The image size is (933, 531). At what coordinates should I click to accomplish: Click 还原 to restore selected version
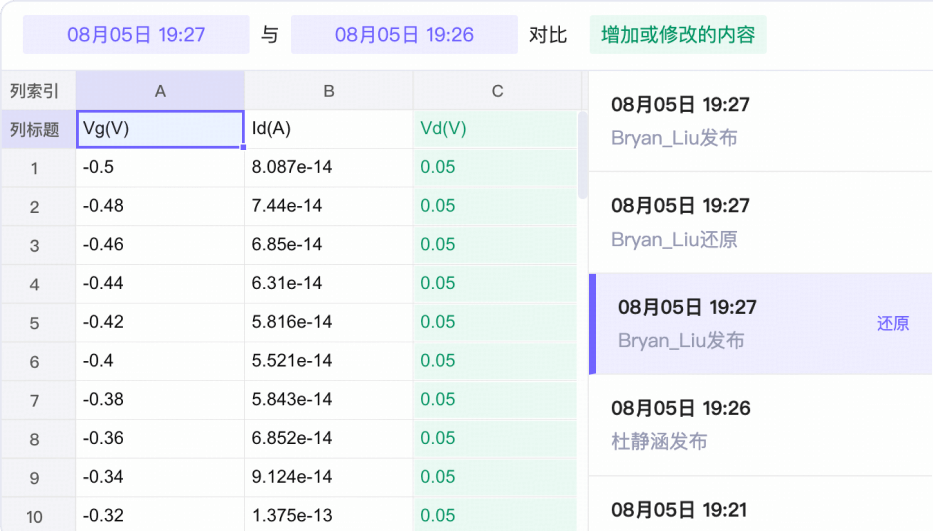[x=893, y=323]
